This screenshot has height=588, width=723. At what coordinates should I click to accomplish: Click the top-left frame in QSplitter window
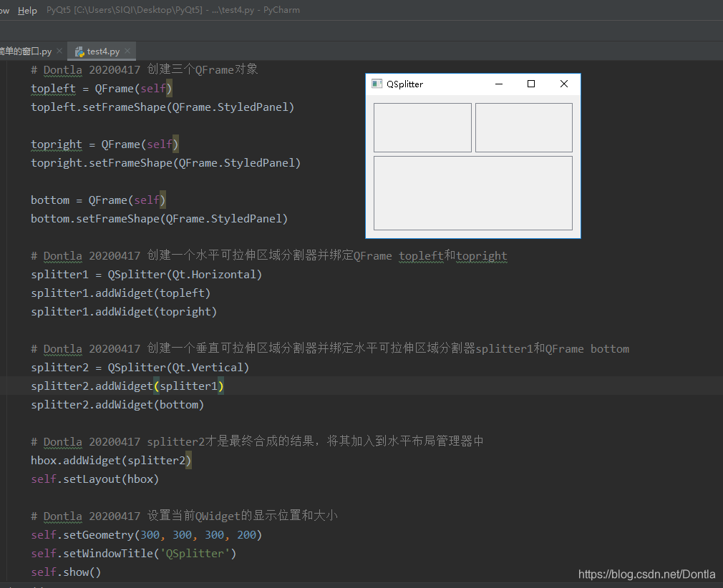click(422, 127)
